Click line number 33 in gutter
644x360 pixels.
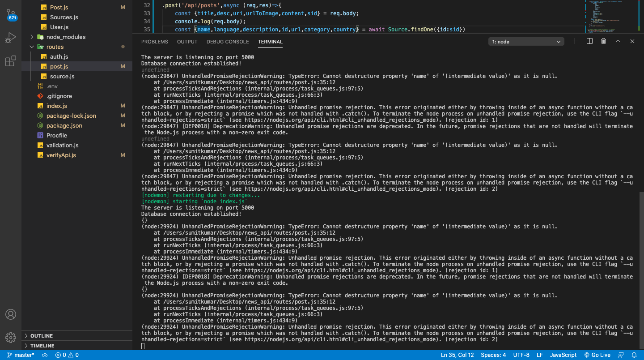(x=147, y=13)
